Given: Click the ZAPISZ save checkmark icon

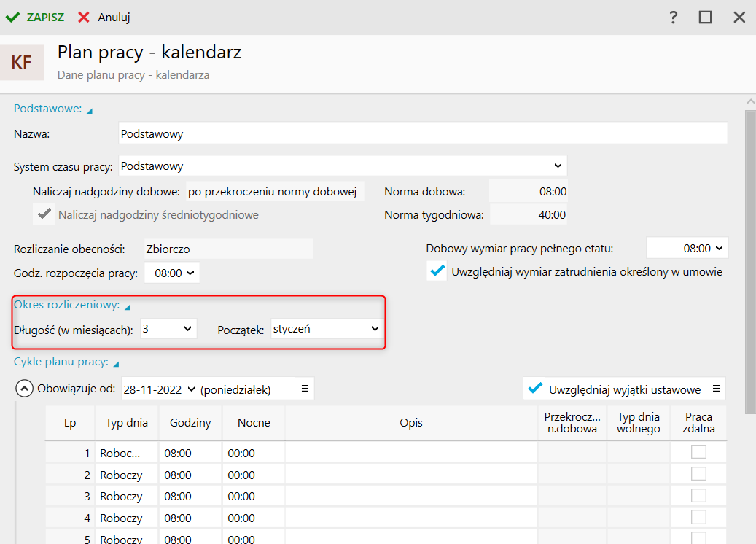Looking at the screenshot, I should coord(13,17).
